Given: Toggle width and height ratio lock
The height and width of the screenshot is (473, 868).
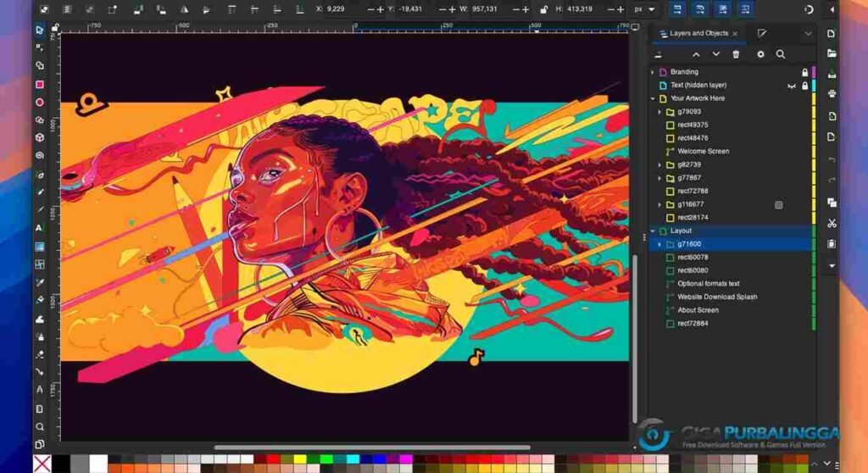Looking at the screenshot, I should pyautogui.click(x=543, y=9).
